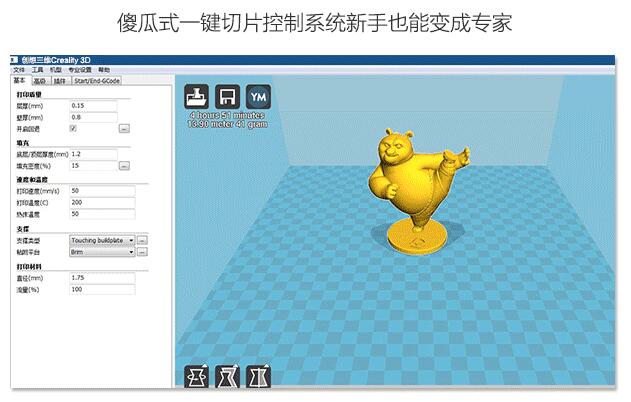The width and height of the screenshot is (631, 402).
Task: Click the 打印材料 section heading
Action: coord(29,267)
